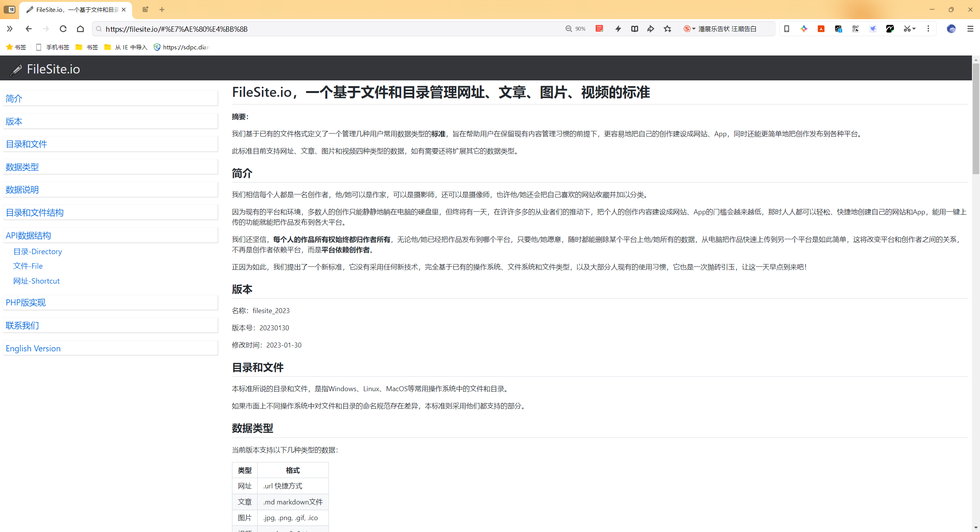
Task: Open 手机书签 mobile bookmarks
Action: point(52,47)
